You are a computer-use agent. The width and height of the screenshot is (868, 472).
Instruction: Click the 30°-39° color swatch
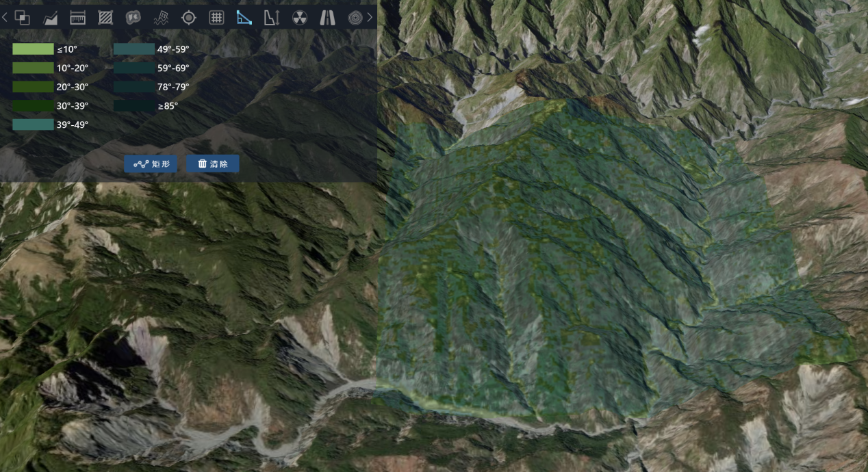coord(33,106)
